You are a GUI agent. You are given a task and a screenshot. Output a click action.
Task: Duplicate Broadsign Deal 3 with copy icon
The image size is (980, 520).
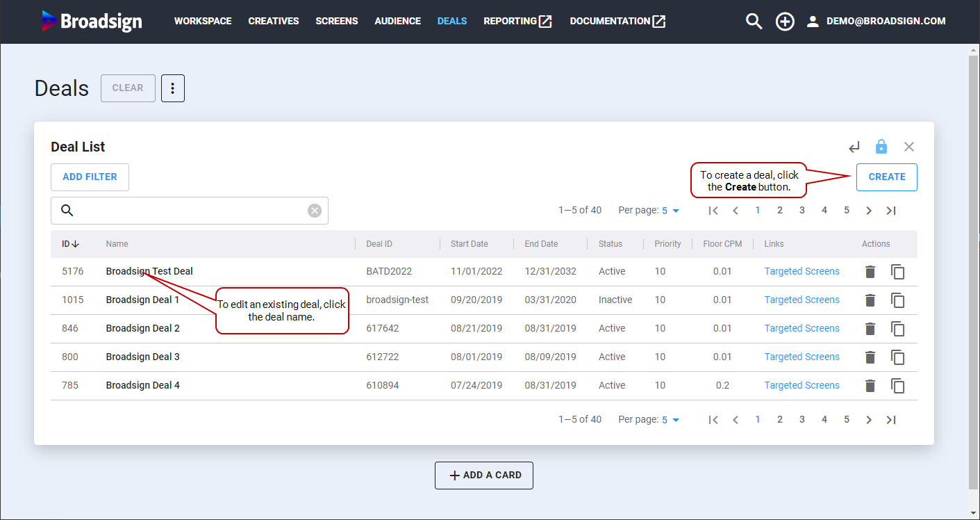(x=898, y=357)
